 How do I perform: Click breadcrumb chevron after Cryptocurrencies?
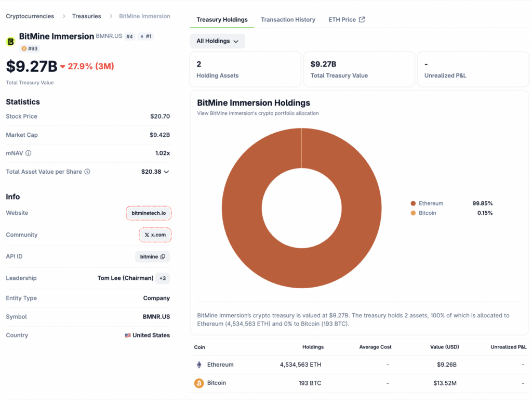pyautogui.click(x=64, y=16)
